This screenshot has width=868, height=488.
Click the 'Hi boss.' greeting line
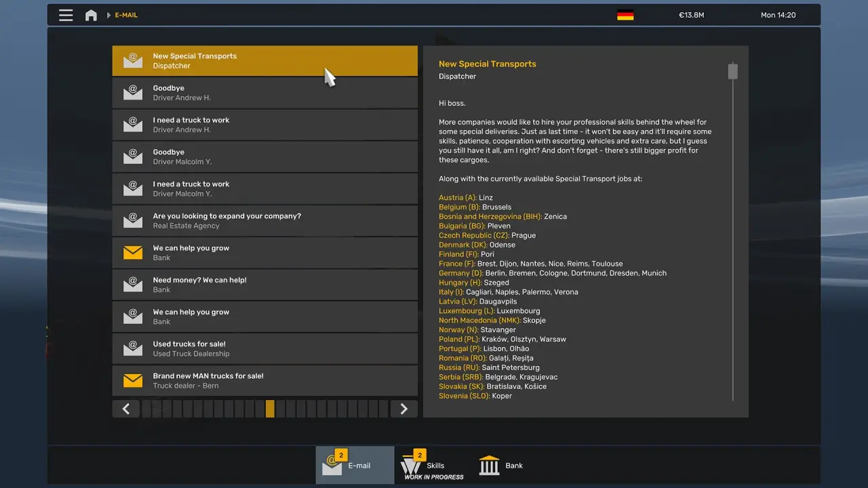coord(452,103)
